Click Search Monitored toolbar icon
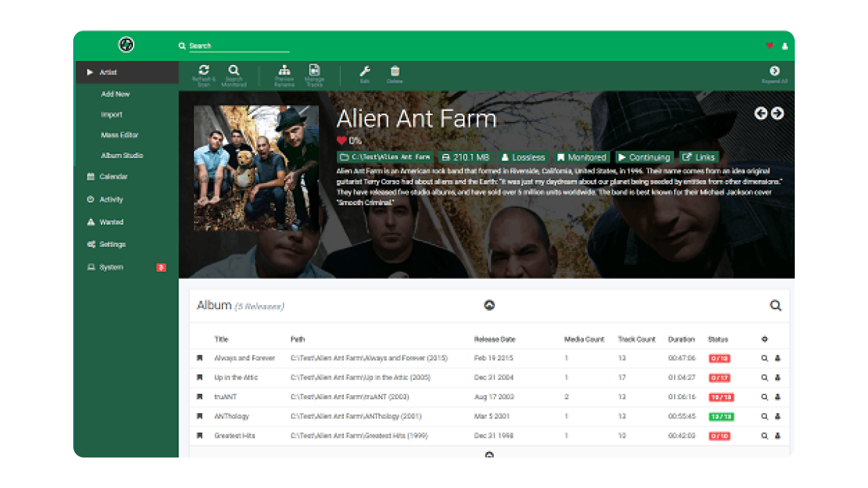Image resolution: width=868 pixels, height=488 pixels. (233, 71)
